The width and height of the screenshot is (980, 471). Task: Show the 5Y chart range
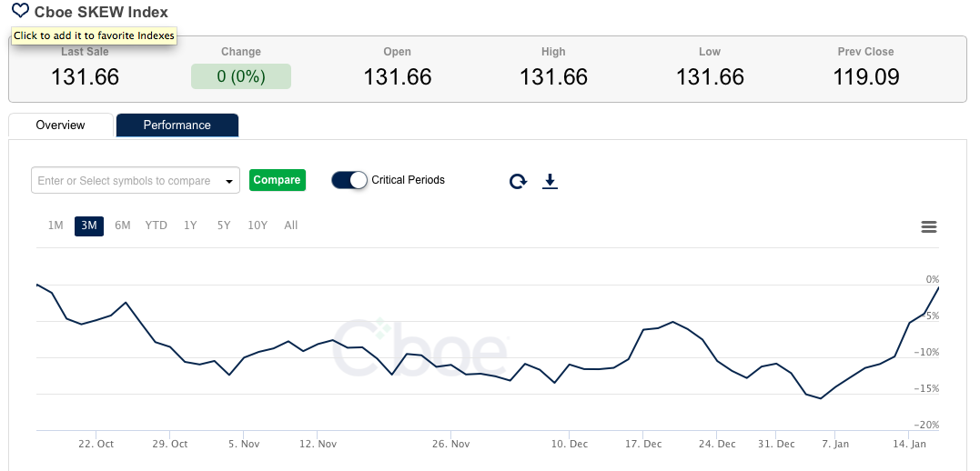(x=224, y=225)
